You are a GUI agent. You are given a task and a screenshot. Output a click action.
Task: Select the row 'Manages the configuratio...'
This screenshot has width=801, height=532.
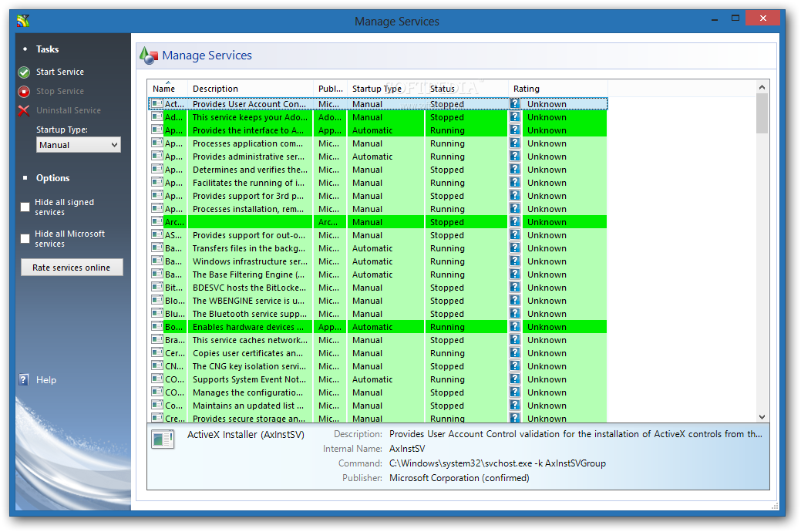[x=378, y=392]
